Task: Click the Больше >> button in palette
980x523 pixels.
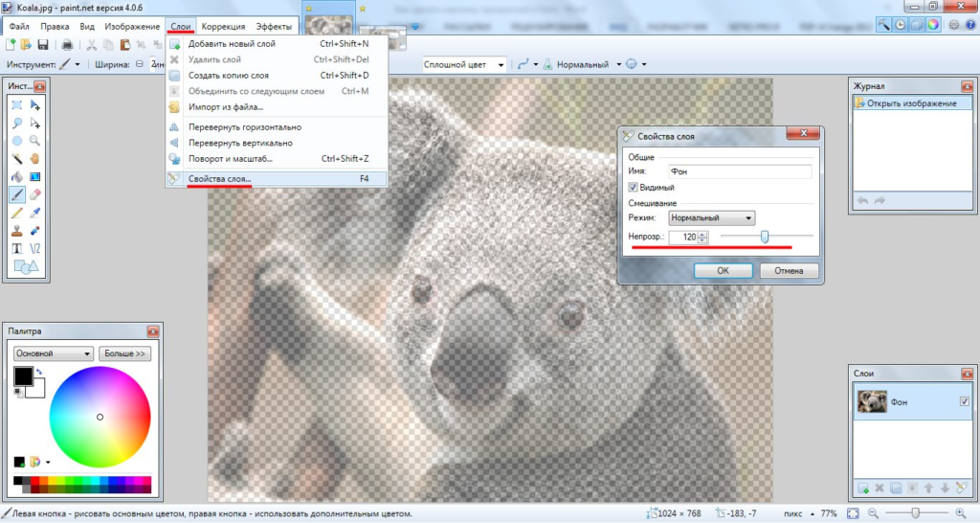Action: [x=124, y=353]
